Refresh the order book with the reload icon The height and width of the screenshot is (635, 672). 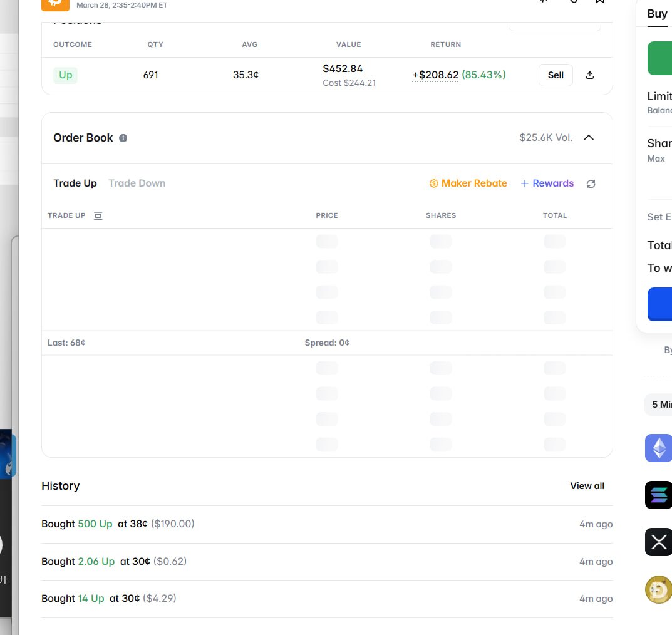[x=591, y=184]
